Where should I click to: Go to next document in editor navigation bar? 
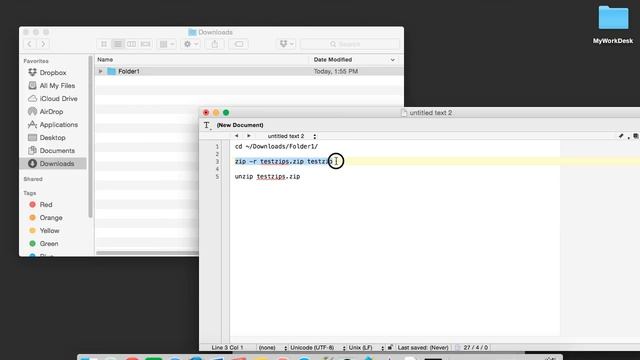click(249, 136)
